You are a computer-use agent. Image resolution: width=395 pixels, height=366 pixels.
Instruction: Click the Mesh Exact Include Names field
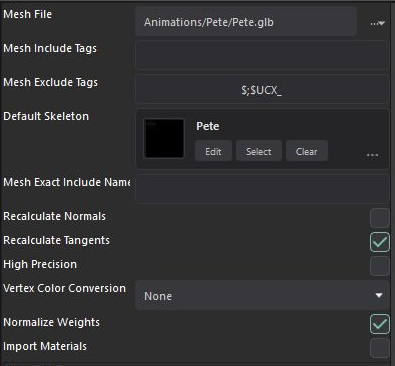click(x=262, y=189)
